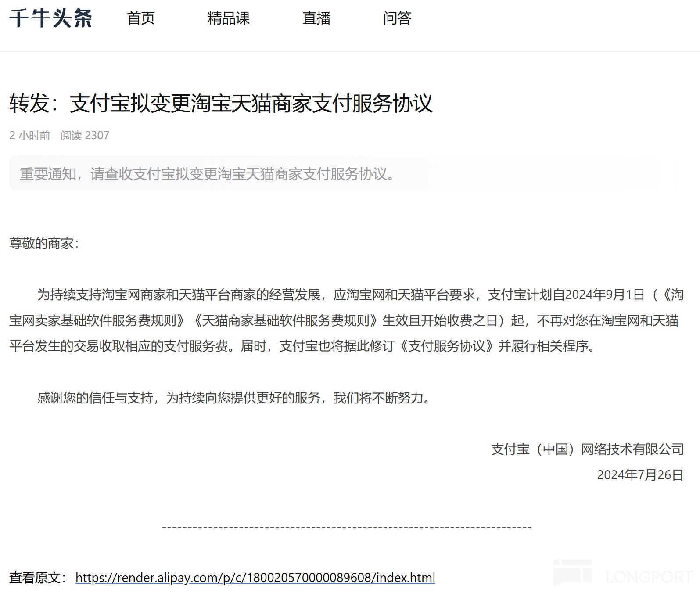The width and height of the screenshot is (700, 593).
Task: Open the 首页 navigation tab
Action: pos(141,18)
